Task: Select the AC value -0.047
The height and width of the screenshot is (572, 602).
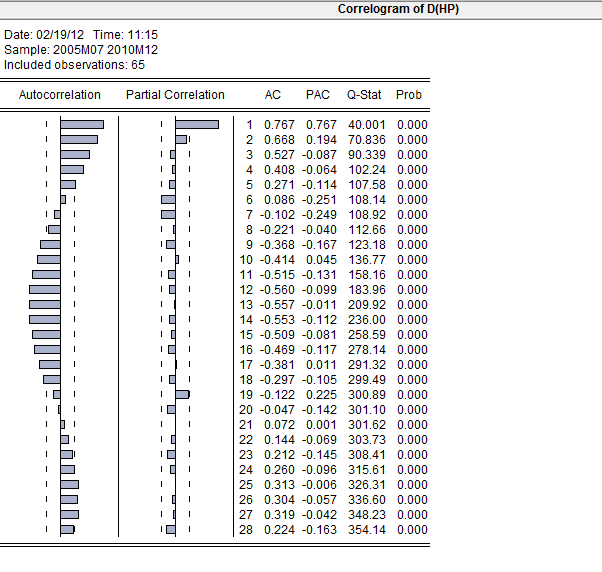Action: coord(277,410)
